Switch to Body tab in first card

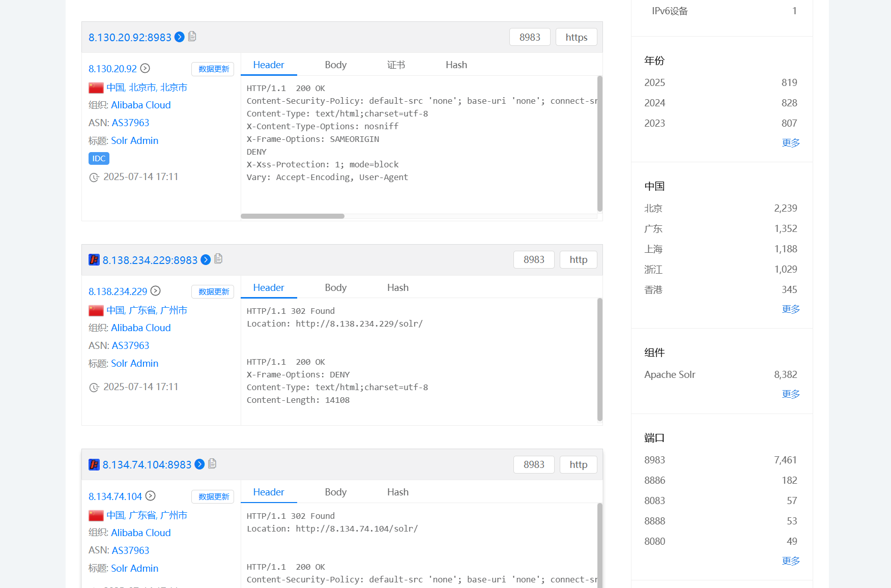click(x=336, y=65)
